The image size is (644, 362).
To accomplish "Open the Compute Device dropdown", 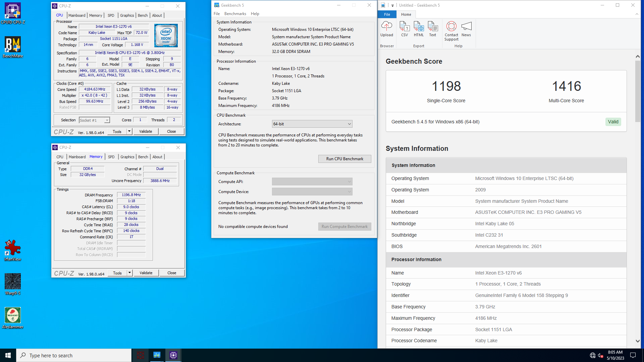I will [312, 192].
